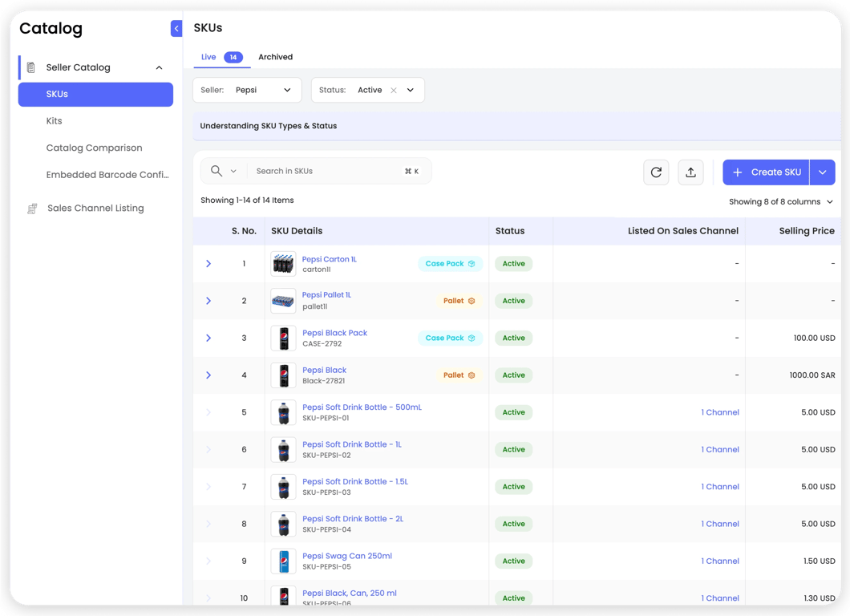
Task: Open Pepsi Pallet 1L SKU link
Action: click(326, 295)
